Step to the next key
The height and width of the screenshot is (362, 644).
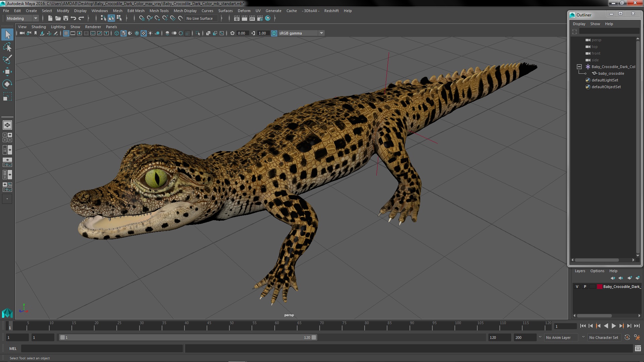pos(621,326)
